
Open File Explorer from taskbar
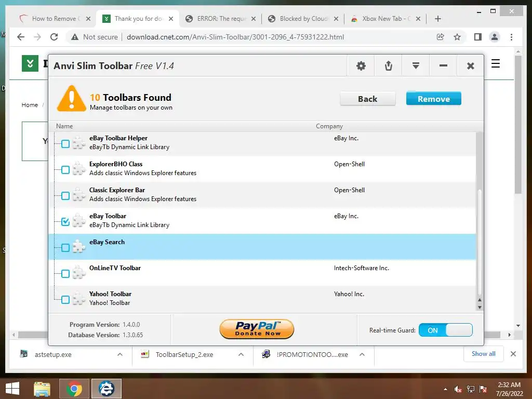pos(42,389)
